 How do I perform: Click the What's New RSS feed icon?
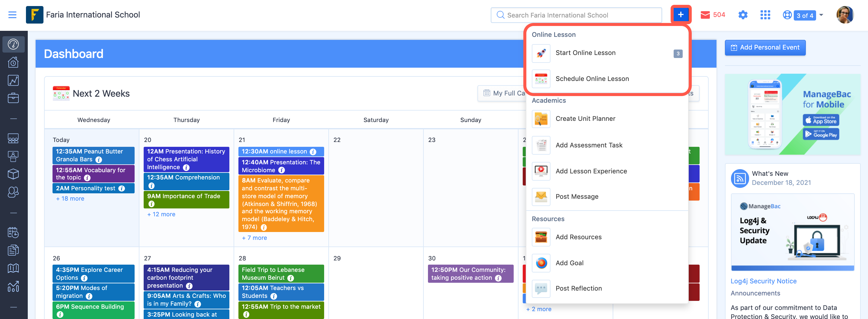tap(740, 178)
